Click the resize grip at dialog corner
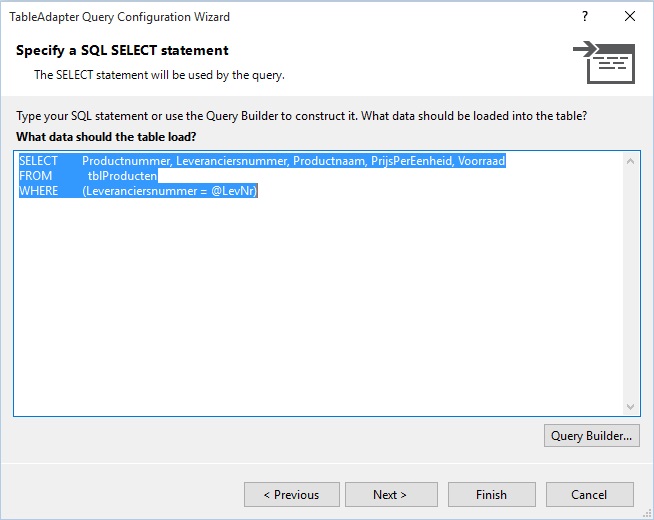Viewport: 654px width, 520px height. click(647, 514)
